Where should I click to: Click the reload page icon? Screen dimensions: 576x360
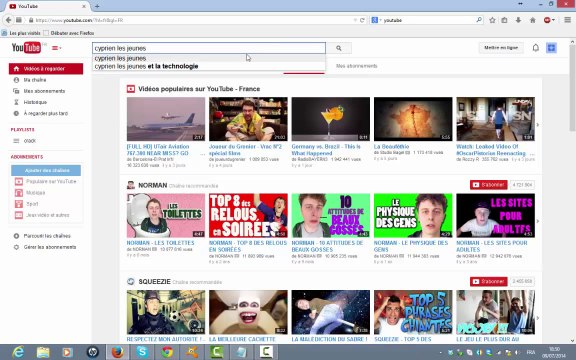coord(362,20)
